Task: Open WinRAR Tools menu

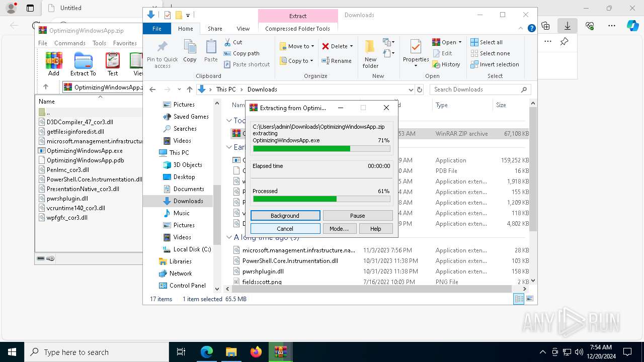Action: click(99, 43)
